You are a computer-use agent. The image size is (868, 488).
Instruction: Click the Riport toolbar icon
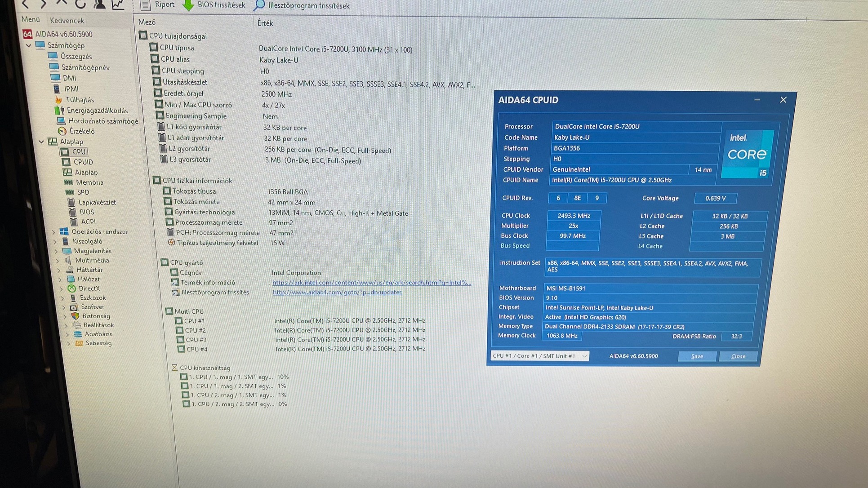point(146,5)
